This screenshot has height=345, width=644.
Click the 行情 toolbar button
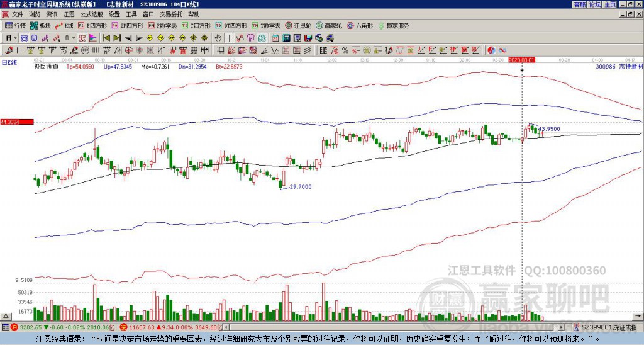coord(16,25)
